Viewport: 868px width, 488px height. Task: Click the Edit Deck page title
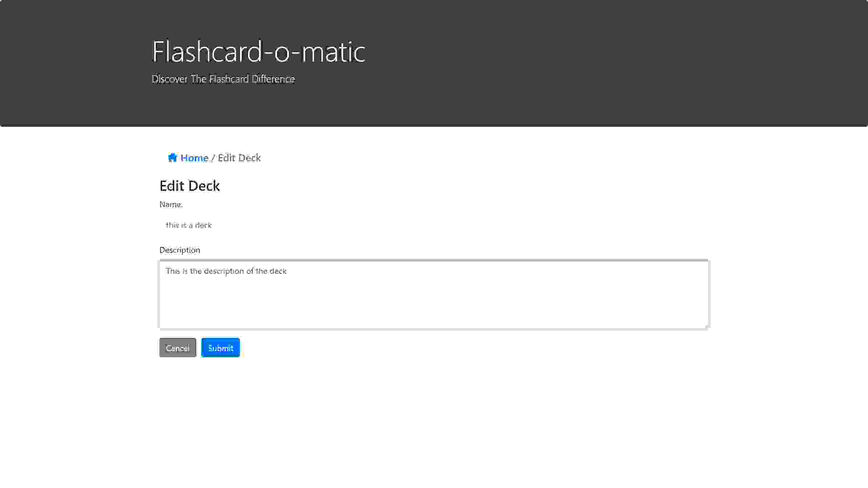(190, 185)
